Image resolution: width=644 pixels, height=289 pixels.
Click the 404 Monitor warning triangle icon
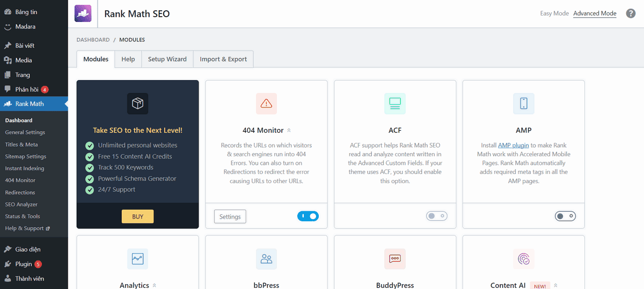(266, 103)
